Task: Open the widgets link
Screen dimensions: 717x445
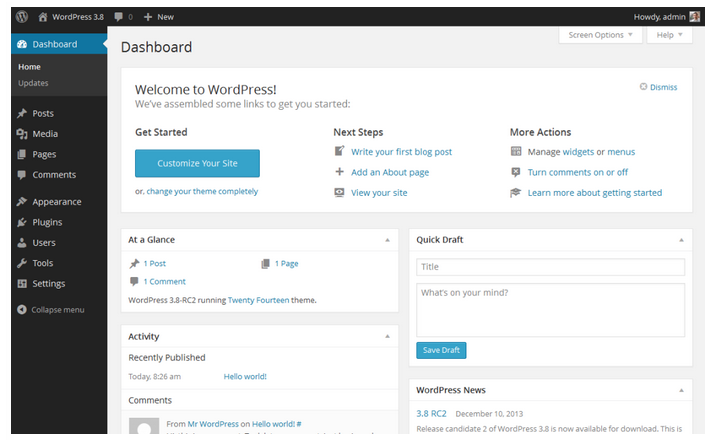Action: coord(578,152)
